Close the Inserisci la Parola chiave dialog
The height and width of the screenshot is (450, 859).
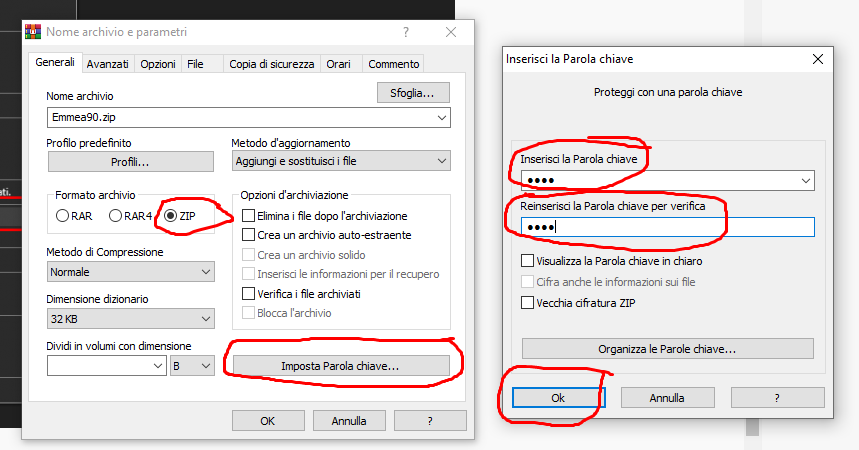tap(817, 59)
